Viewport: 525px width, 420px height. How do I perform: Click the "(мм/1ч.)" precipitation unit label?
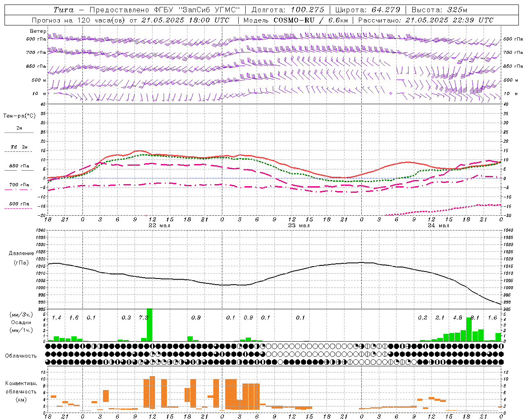coord(21,330)
